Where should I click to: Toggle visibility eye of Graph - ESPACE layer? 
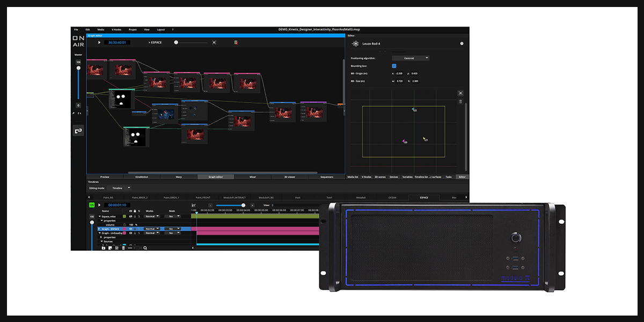(x=130, y=229)
